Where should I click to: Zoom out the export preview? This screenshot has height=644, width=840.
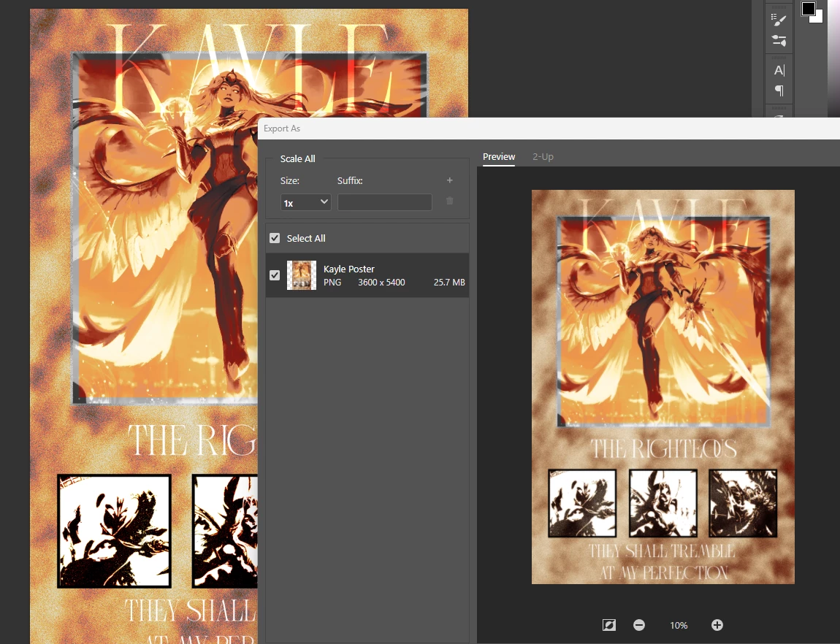tap(638, 625)
